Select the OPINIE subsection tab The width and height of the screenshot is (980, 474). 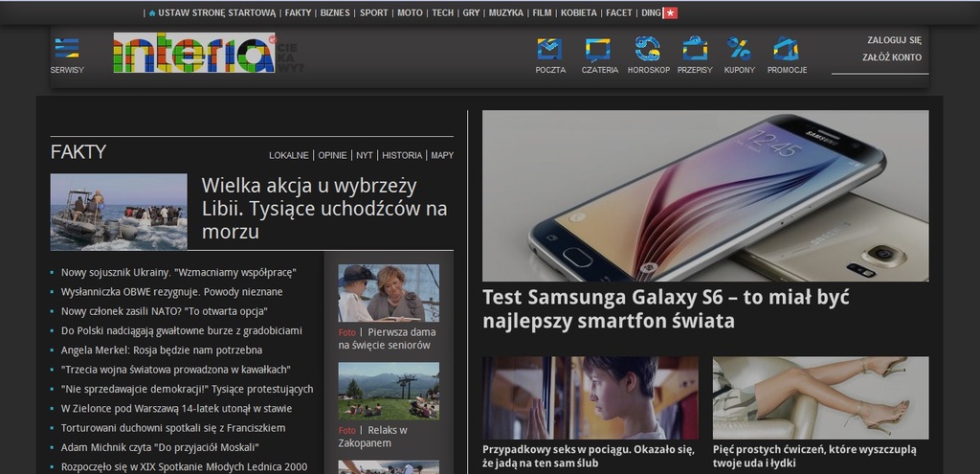tap(332, 155)
